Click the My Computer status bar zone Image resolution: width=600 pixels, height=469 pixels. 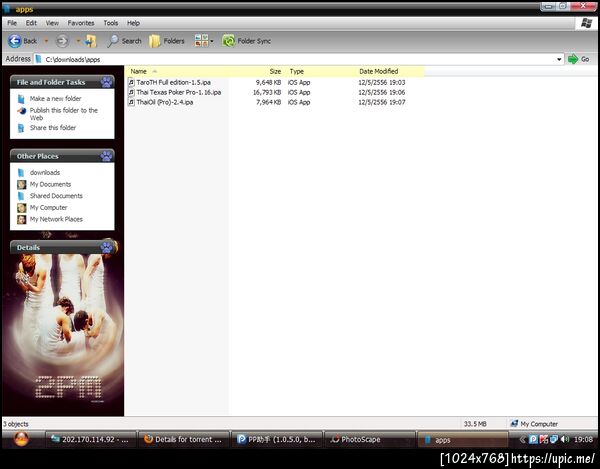tap(534, 424)
